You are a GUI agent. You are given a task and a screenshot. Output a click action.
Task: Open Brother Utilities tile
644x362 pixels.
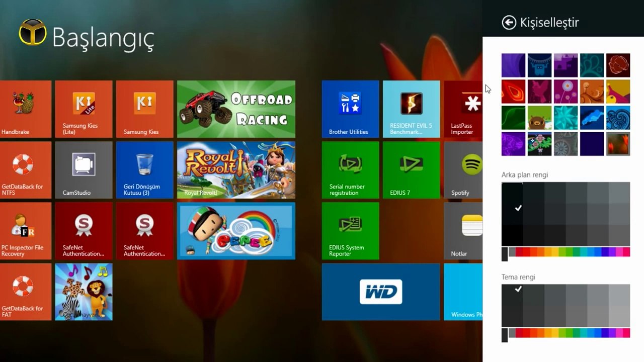(350, 109)
